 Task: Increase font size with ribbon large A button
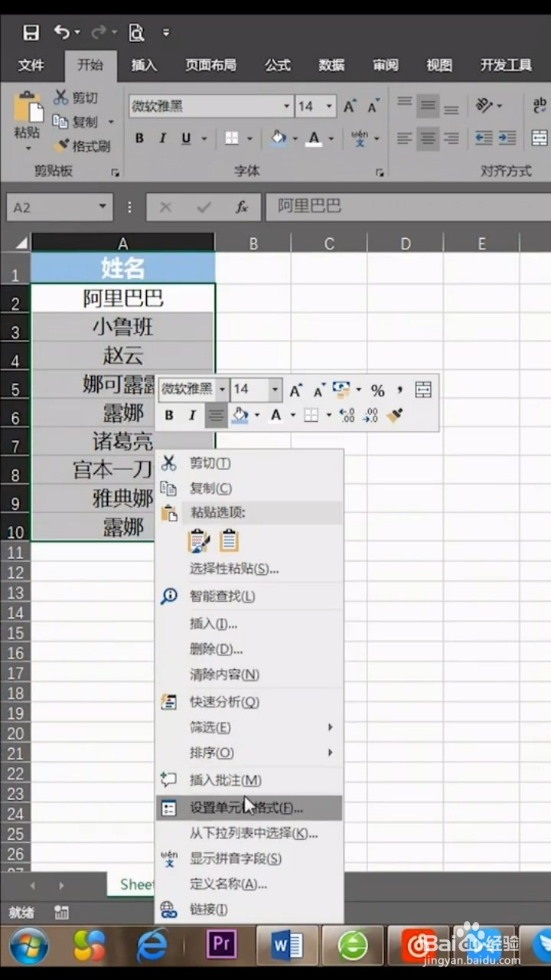point(349,106)
